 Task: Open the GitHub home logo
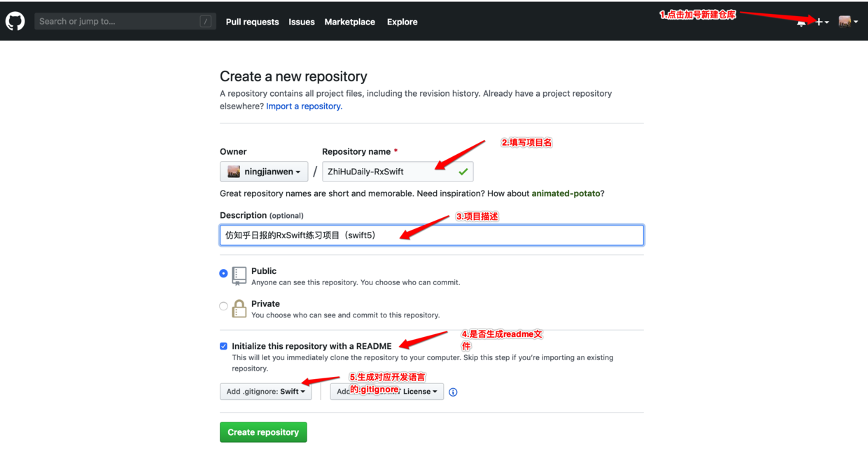click(15, 21)
